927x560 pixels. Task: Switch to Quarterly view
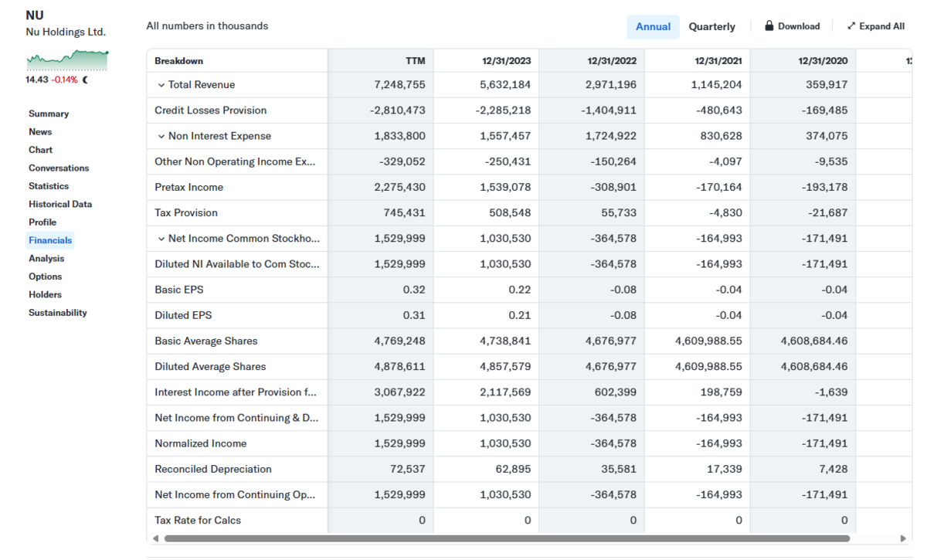(711, 26)
